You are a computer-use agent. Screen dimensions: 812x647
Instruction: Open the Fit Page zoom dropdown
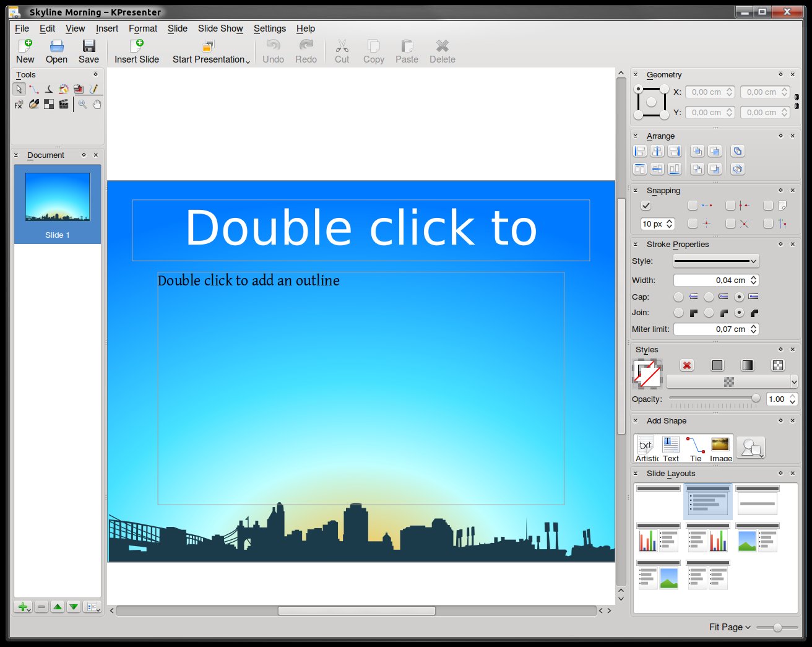click(x=730, y=627)
